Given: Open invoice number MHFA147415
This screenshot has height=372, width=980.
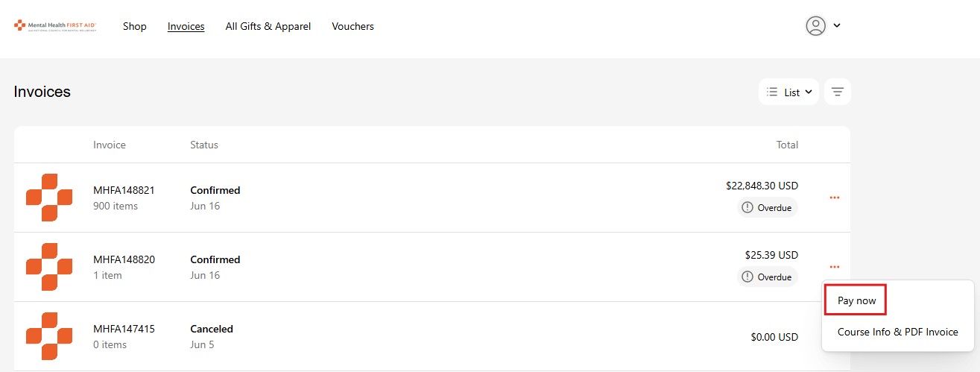Looking at the screenshot, I should (x=124, y=329).
